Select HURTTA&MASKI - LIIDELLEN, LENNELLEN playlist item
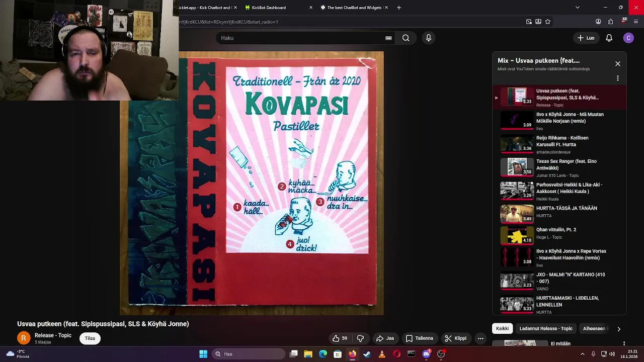This screenshot has width=644, height=362. (559, 304)
